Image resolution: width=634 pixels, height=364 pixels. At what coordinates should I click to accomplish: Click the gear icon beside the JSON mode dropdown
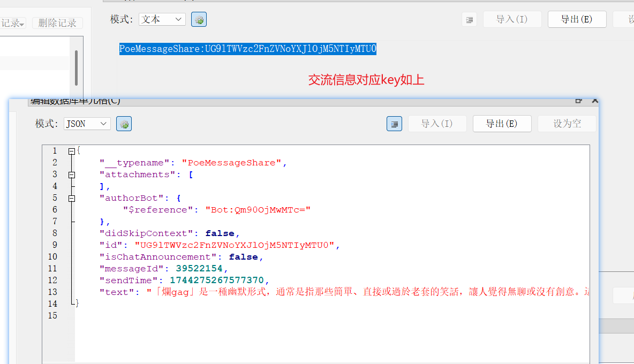pos(124,124)
